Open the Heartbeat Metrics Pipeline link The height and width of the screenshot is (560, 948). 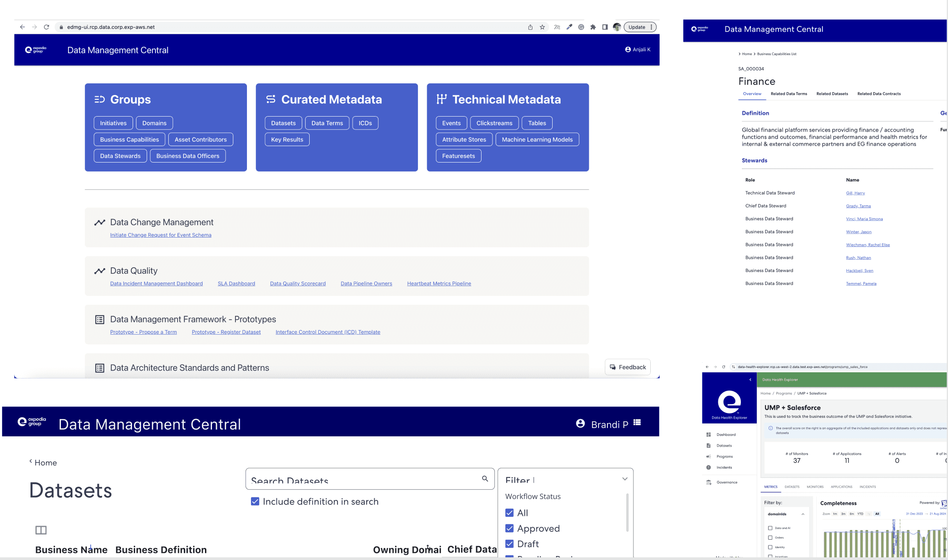[x=439, y=284]
